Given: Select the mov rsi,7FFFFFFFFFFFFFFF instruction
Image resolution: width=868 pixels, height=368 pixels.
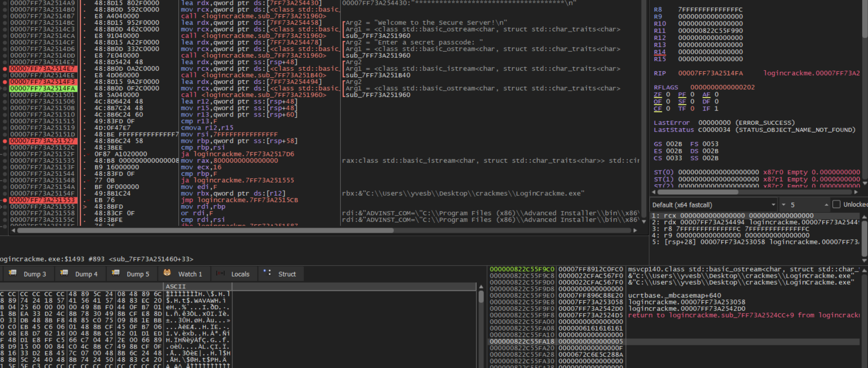Looking at the screenshot, I should pyautogui.click(x=229, y=134).
